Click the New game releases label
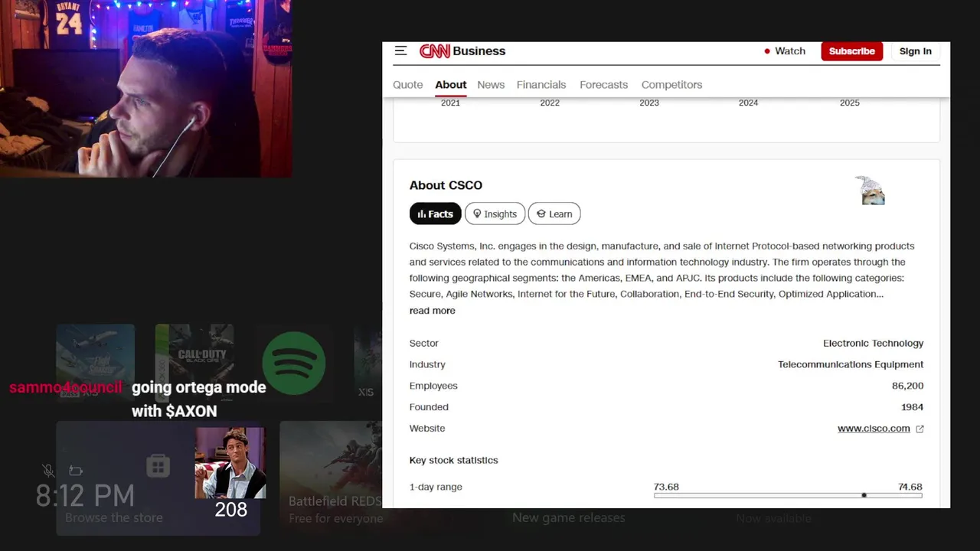Screen dimensions: 980x551 [x=568, y=518]
